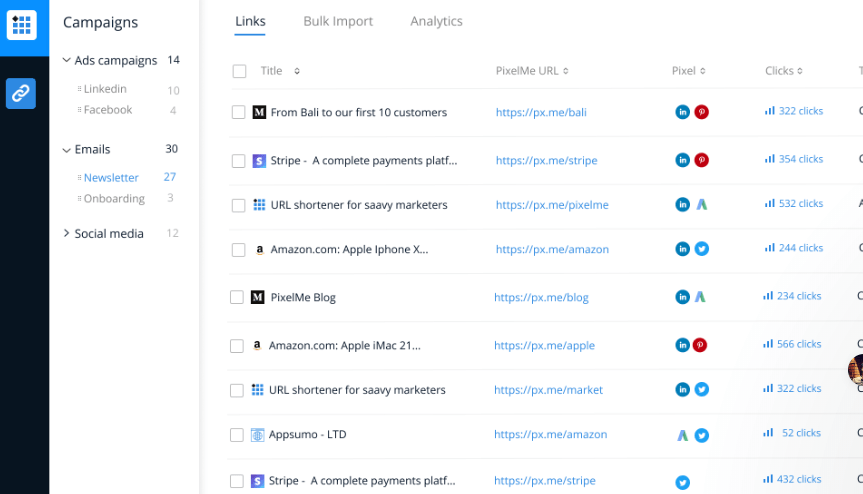Check the Amazon Apple Iphone X row
863x494 pixels.
(238, 250)
